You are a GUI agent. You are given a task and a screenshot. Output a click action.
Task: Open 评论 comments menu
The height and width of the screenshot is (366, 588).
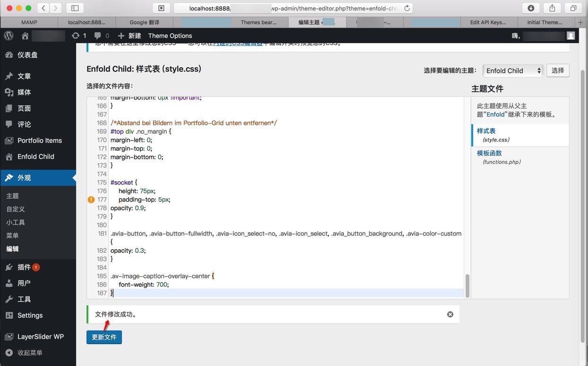click(x=38, y=124)
